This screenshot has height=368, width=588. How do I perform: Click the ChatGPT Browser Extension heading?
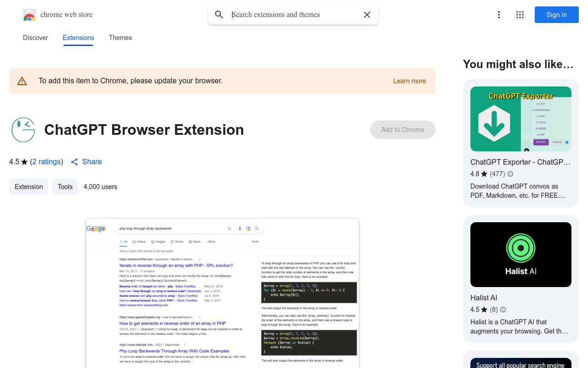click(x=144, y=130)
